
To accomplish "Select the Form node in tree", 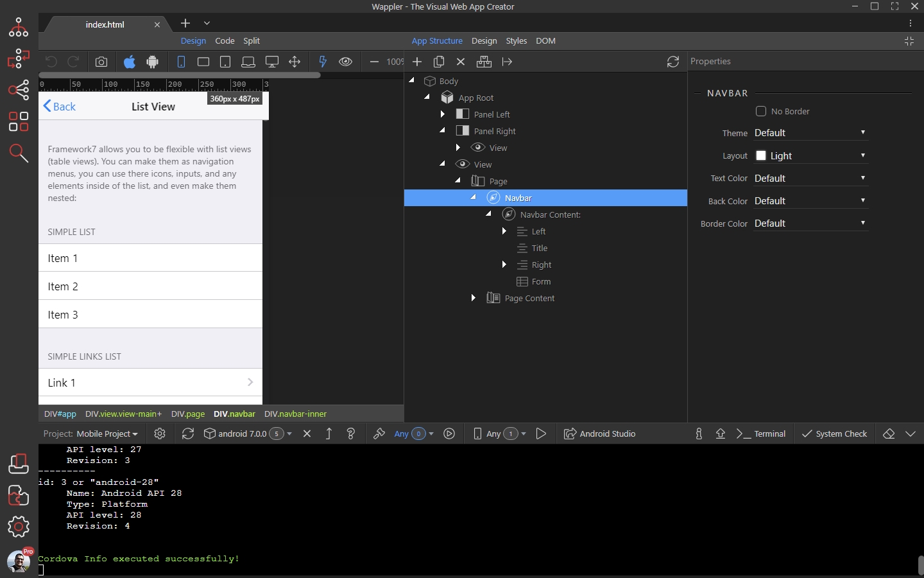I will pos(541,281).
